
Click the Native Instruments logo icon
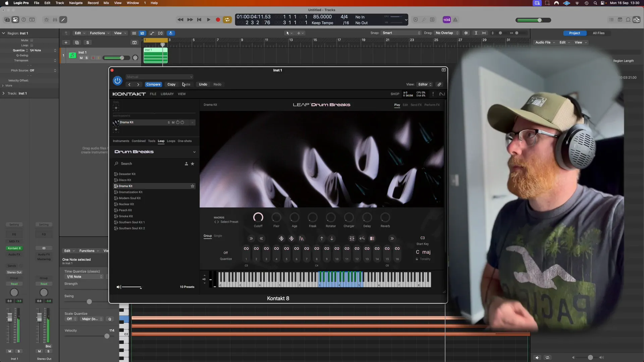[x=442, y=94]
